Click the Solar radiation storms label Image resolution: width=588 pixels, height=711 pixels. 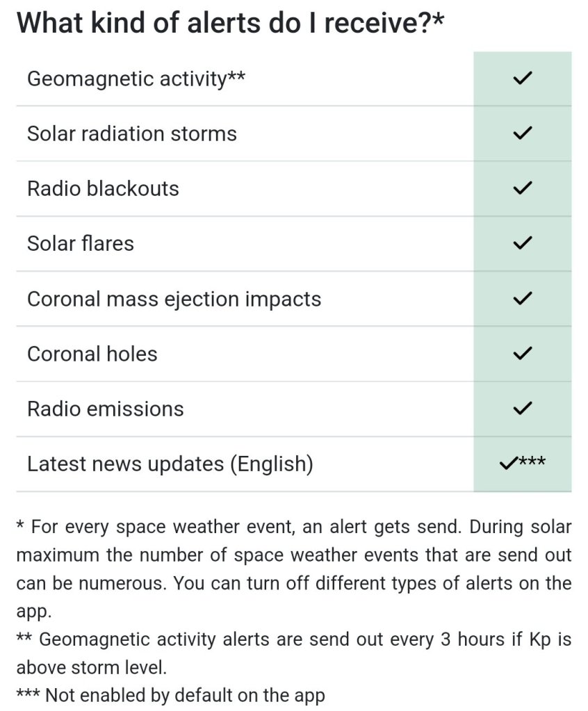132,133
